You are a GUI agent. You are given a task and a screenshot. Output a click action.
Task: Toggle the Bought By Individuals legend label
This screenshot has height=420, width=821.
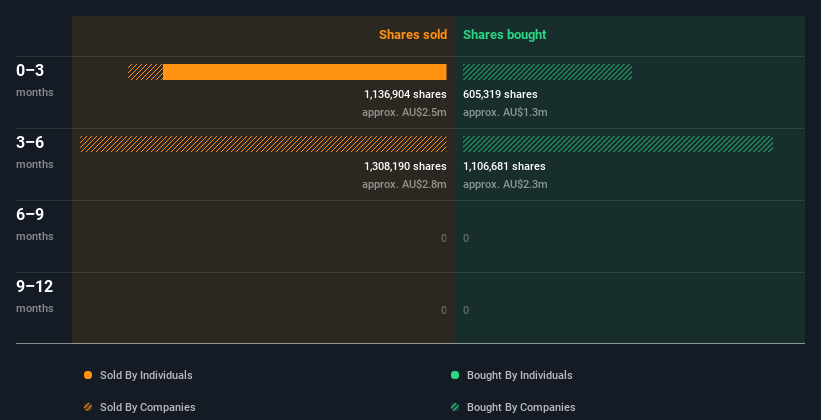tap(519, 375)
